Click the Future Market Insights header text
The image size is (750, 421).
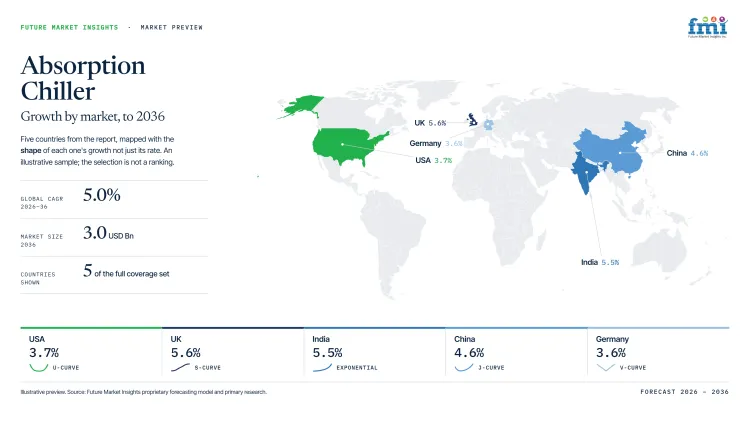[69, 27]
